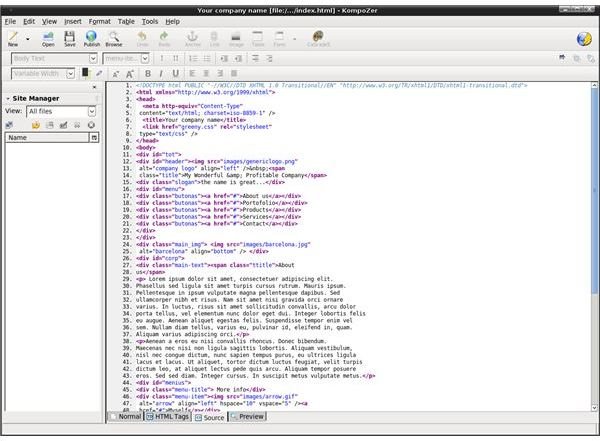Click the KompoZer globe logo icon
This screenshot has height=441, width=600.
[x=584, y=39]
